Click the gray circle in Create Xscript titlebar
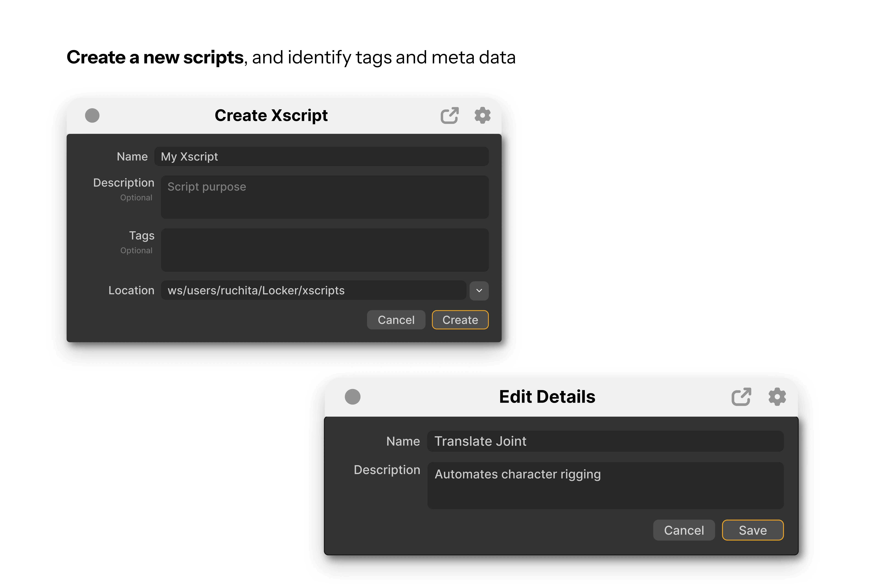Viewport: 882px width, 588px height. tap(92, 116)
